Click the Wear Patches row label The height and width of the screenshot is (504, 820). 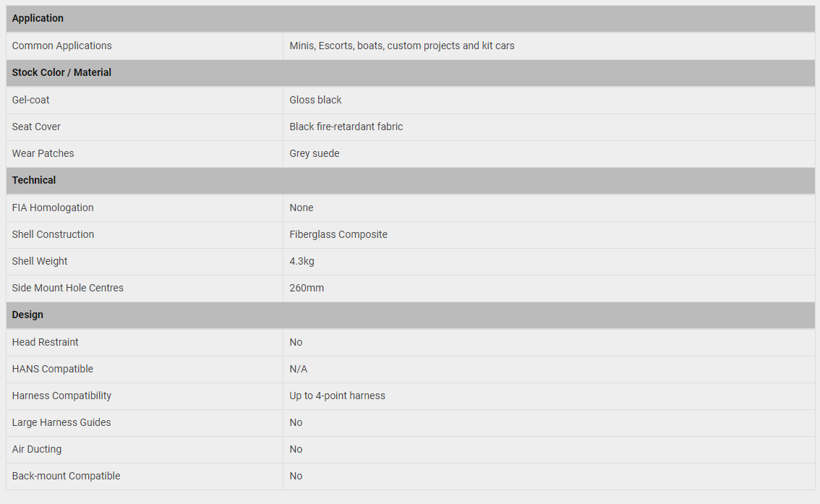[x=43, y=153]
